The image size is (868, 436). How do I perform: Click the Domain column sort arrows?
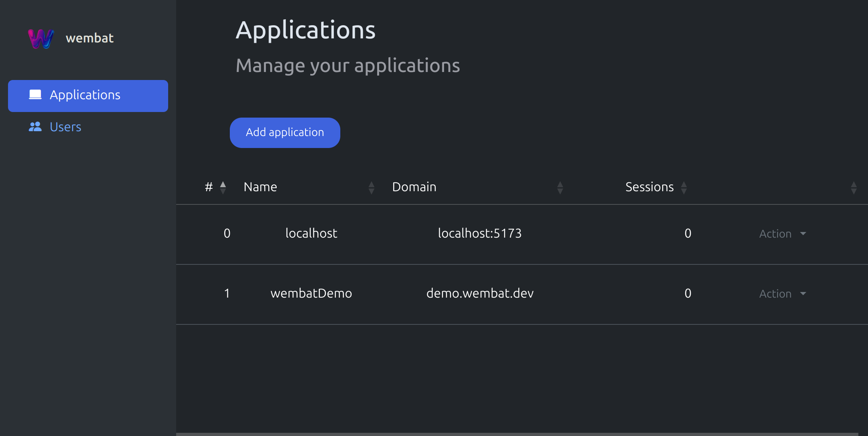[x=560, y=187]
